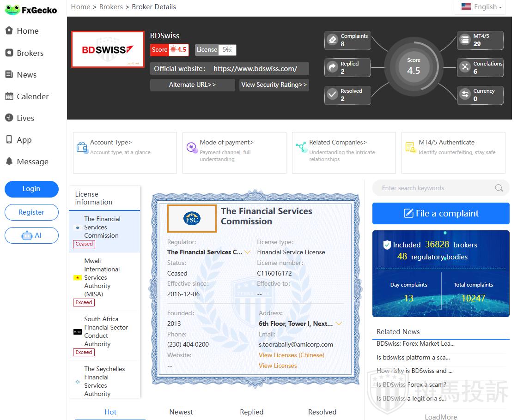Click the MT4/5 server icon
This screenshot has height=420, width=517.
click(x=465, y=40)
